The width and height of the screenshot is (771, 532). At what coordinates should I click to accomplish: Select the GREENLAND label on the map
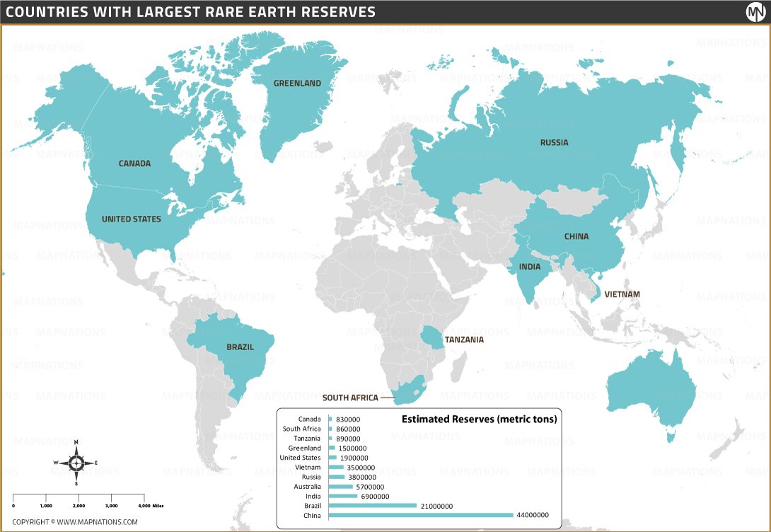tap(297, 83)
